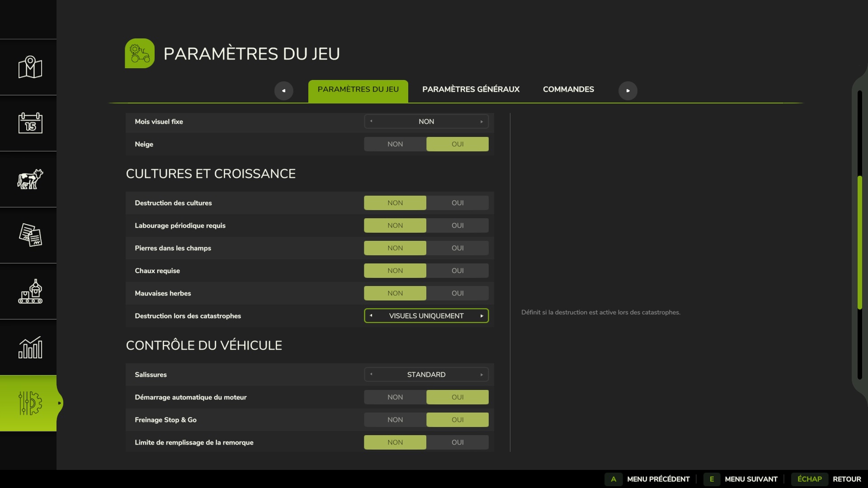
Task: Select the Chaux requise row label
Action: pyautogui.click(x=157, y=271)
